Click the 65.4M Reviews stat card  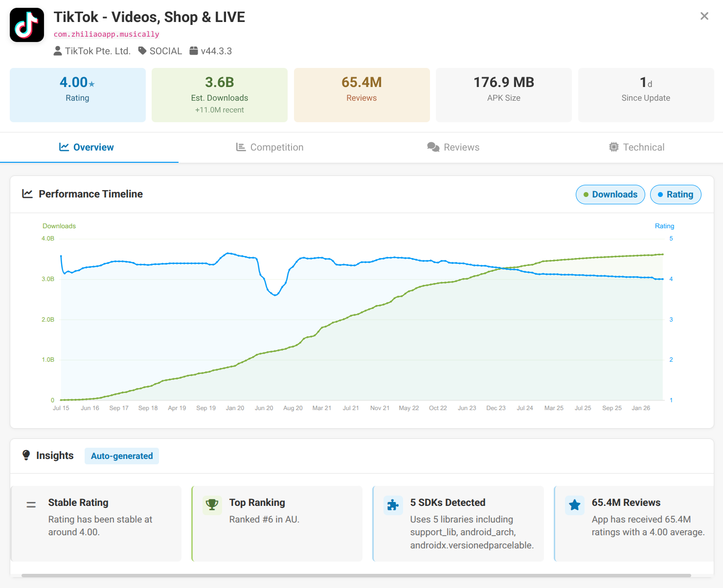click(x=362, y=95)
